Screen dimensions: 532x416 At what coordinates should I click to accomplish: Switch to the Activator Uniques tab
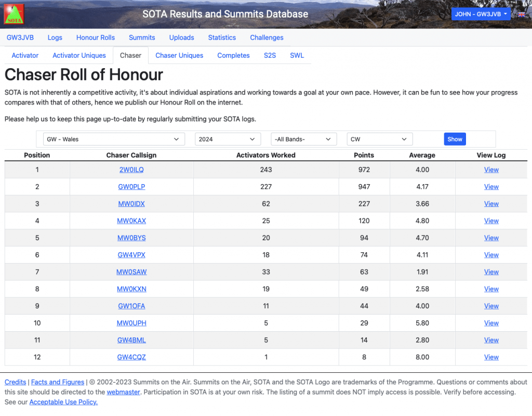click(x=79, y=55)
